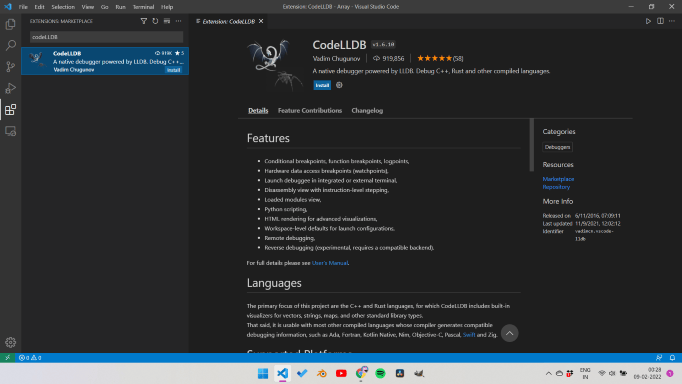Show hidden system tray icons
Screen dimensions: 682x384
(548, 373)
